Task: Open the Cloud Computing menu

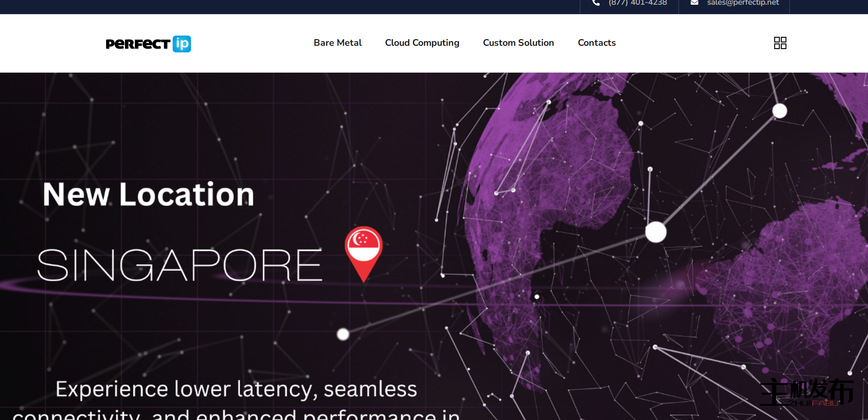Action: click(x=422, y=43)
